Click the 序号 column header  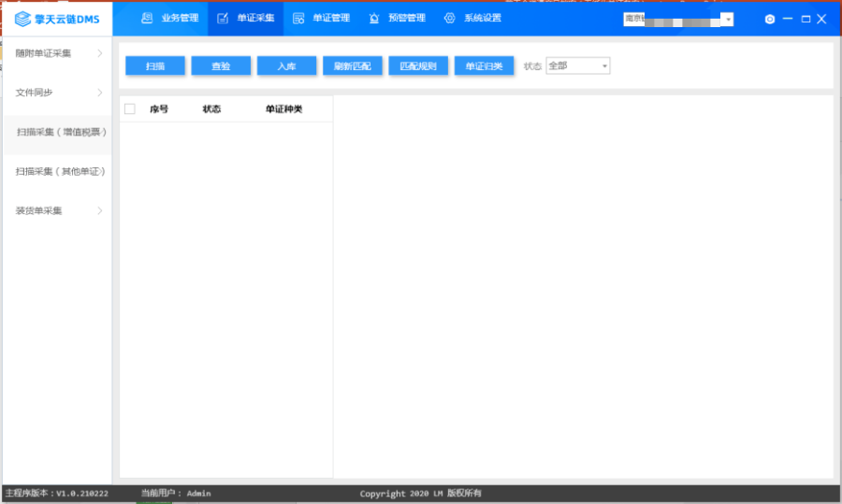point(159,109)
